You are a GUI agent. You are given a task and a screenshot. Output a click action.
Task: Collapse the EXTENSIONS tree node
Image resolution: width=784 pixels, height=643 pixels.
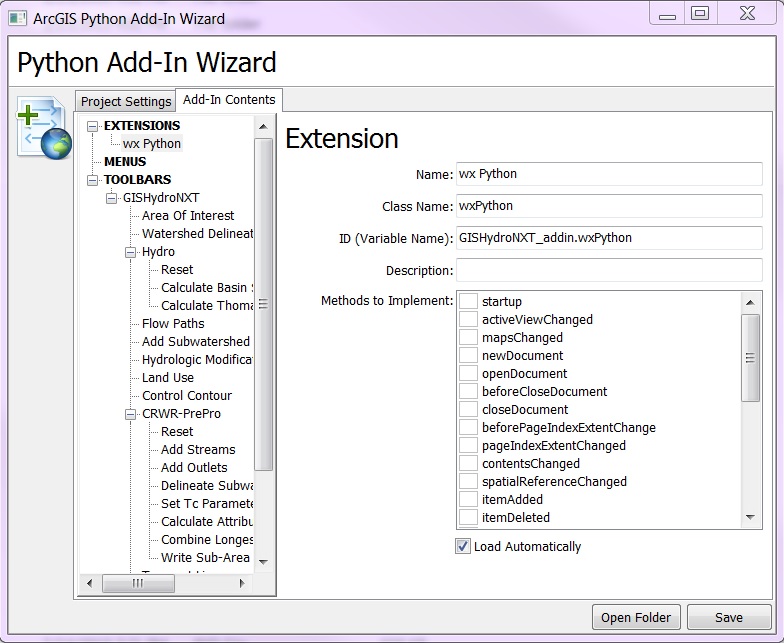(92, 126)
